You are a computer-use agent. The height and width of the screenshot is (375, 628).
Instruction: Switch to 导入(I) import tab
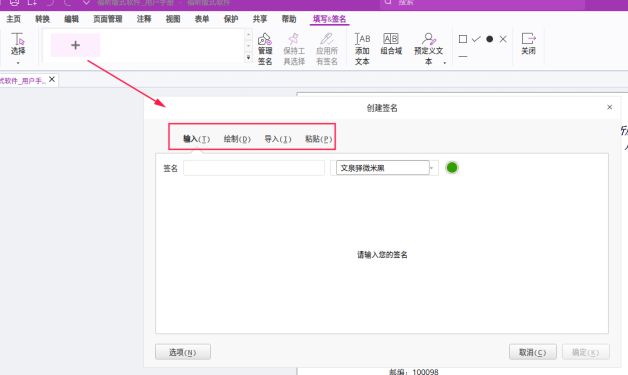pyautogui.click(x=278, y=139)
